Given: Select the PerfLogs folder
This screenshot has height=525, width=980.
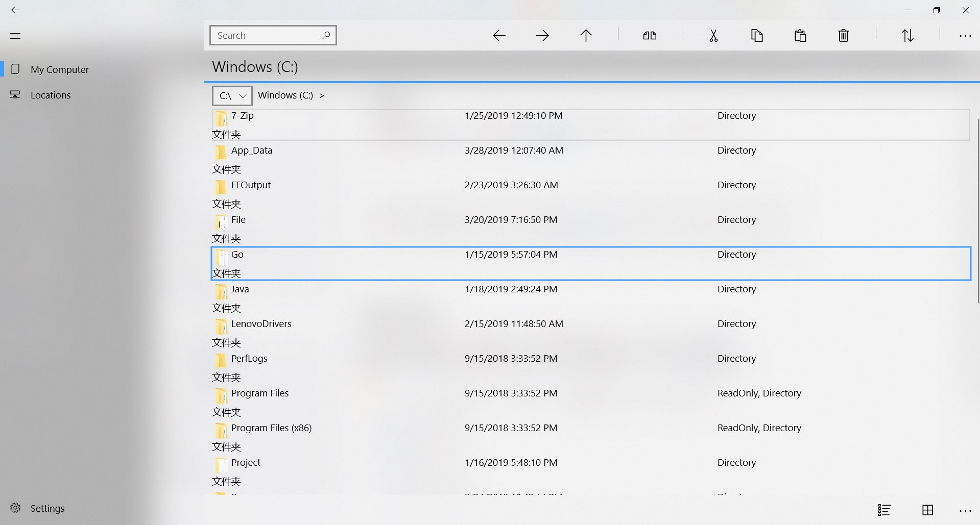Looking at the screenshot, I should coord(591,367).
